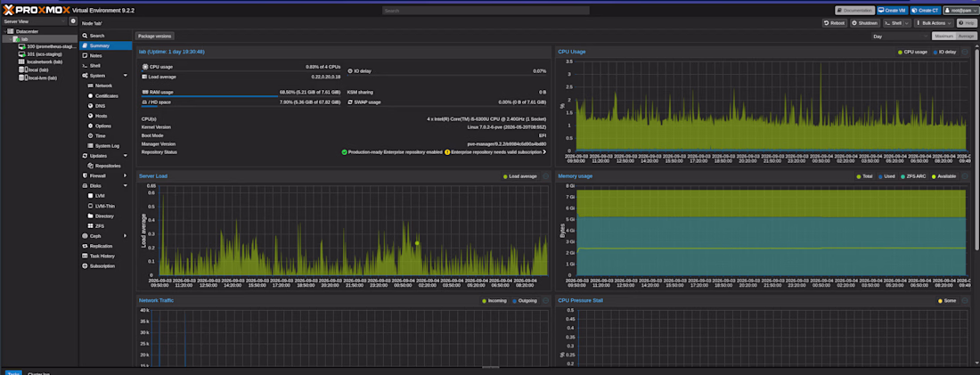This screenshot has width=980, height=375.
Task: Collapse the System section in sidebar
Action: (x=125, y=76)
